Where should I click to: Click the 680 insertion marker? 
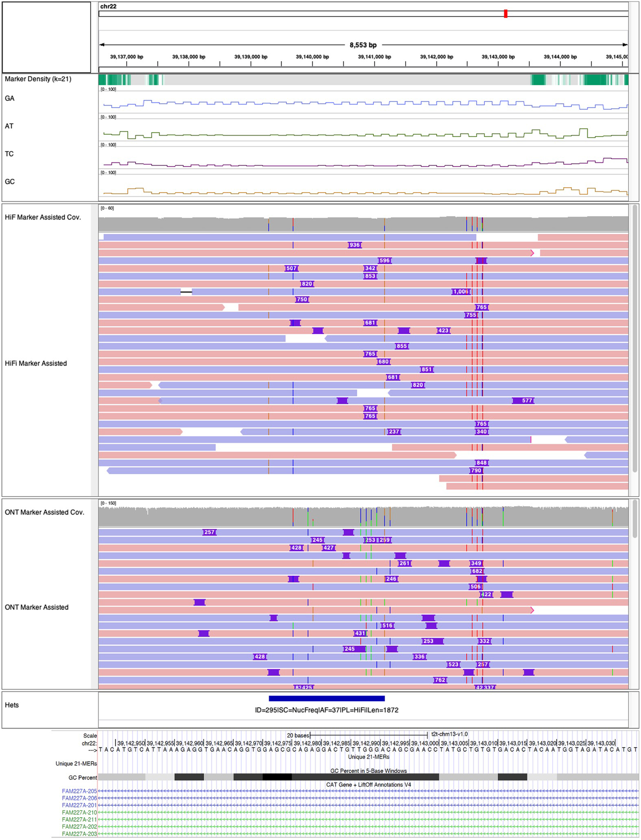pos(383,362)
